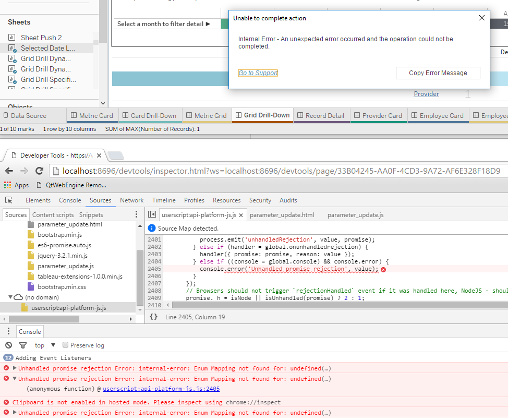The width and height of the screenshot is (508, 420).
Task: Click the Metric Card dashboard grid icon
Action: (74, 115)
